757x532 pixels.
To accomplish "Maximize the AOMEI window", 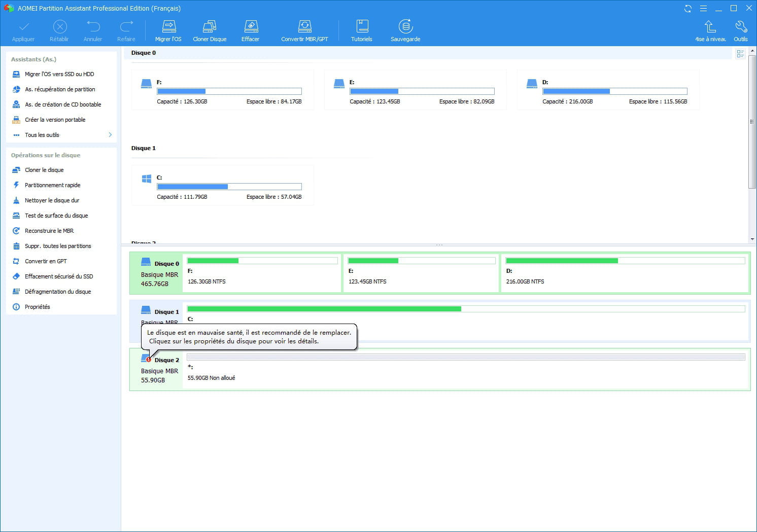I will [734, 8].
